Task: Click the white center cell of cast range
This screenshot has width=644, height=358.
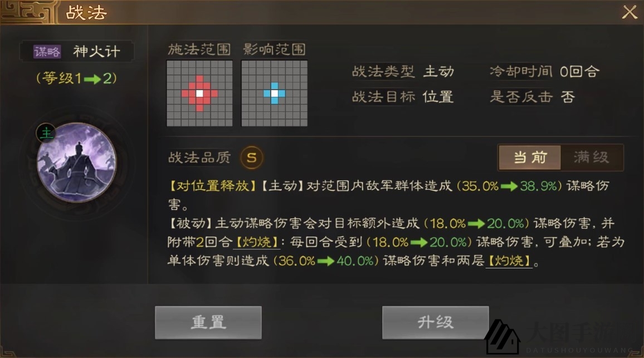Action: 199,94
